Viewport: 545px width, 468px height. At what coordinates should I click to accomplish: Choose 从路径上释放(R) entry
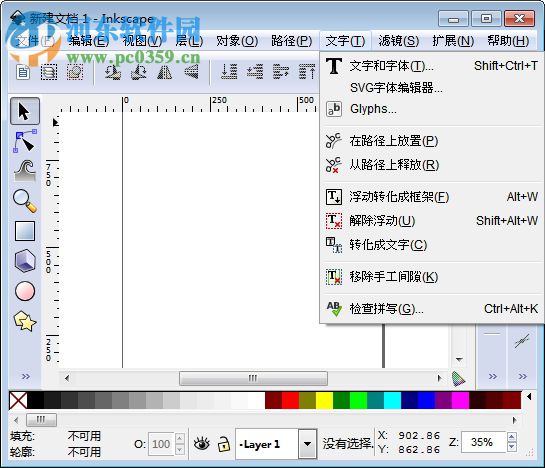pos(432,165)
